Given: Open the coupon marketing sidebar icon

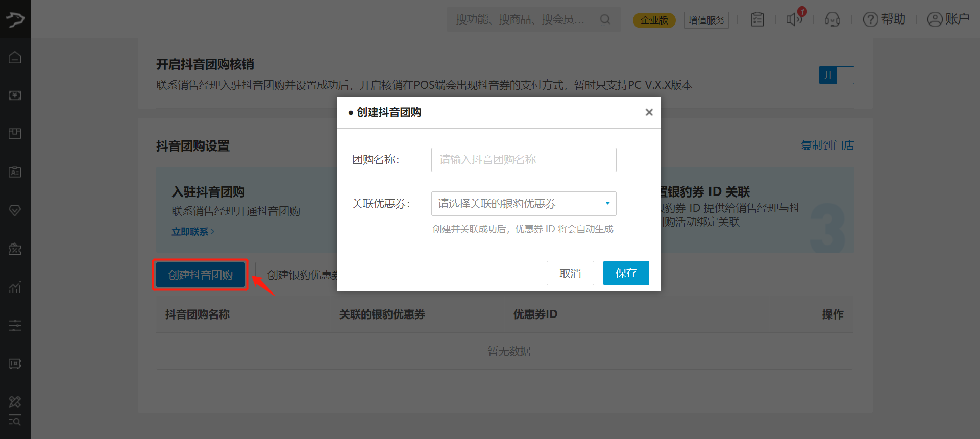Looking at the screenshot, I should coord(15,249).
